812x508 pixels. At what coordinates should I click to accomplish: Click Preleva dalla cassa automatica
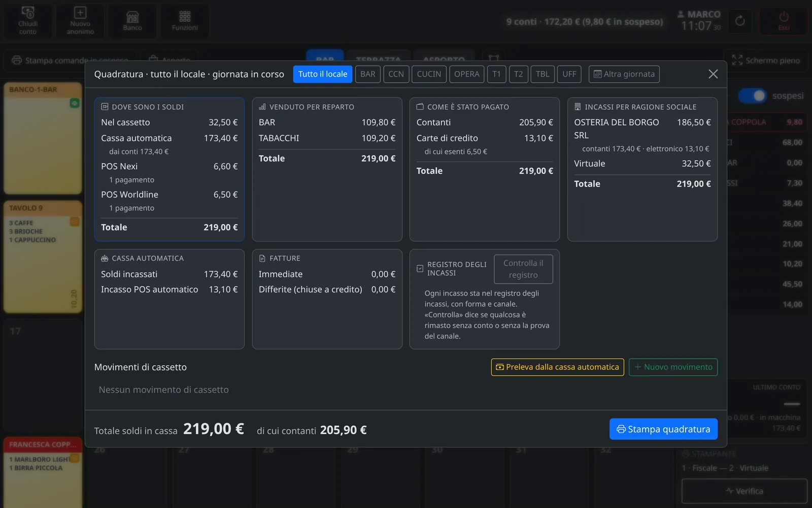(x=557, y=367)
